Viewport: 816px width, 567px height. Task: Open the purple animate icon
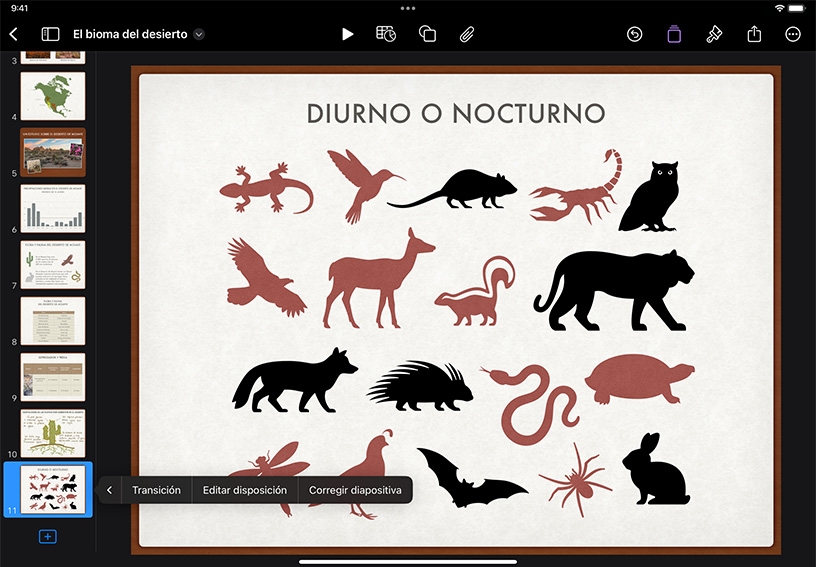click(x=674, y=34)
